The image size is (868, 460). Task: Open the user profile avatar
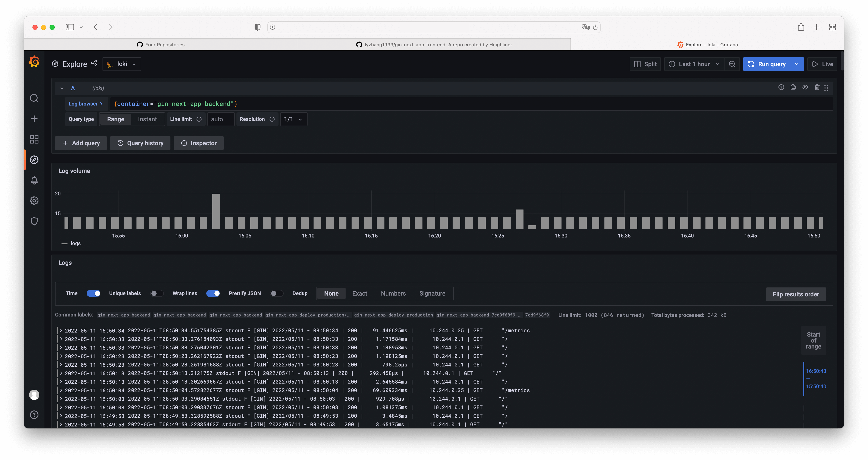[34, 395]
